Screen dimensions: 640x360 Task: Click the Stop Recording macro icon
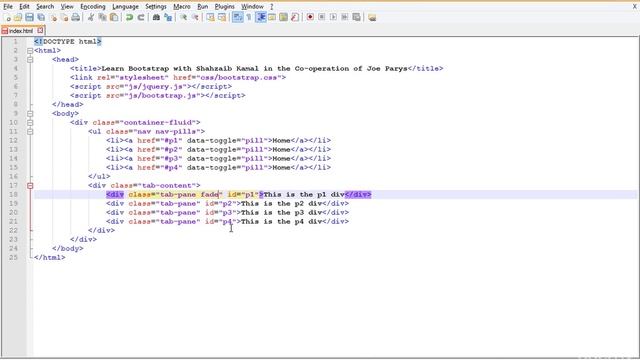pyautogui.click(x=322, y=18)
